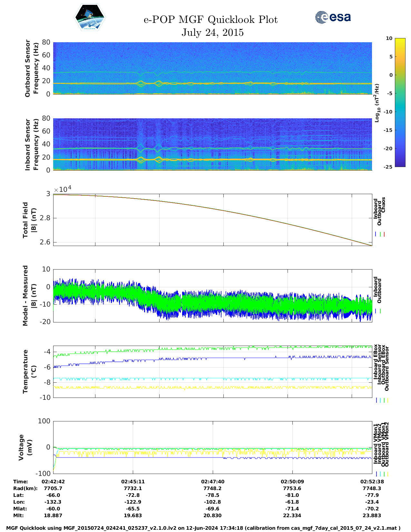The image size is (411, 532).
Task: Click the Voltage plot panel
Action: click(212, 447)
